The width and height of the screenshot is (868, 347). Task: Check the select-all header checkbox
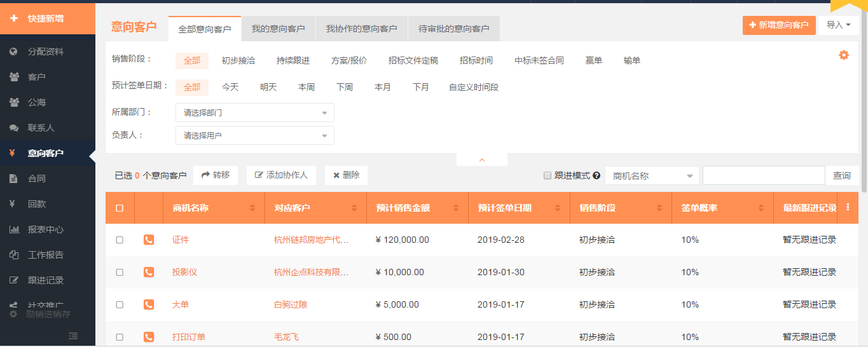(120, 208)
